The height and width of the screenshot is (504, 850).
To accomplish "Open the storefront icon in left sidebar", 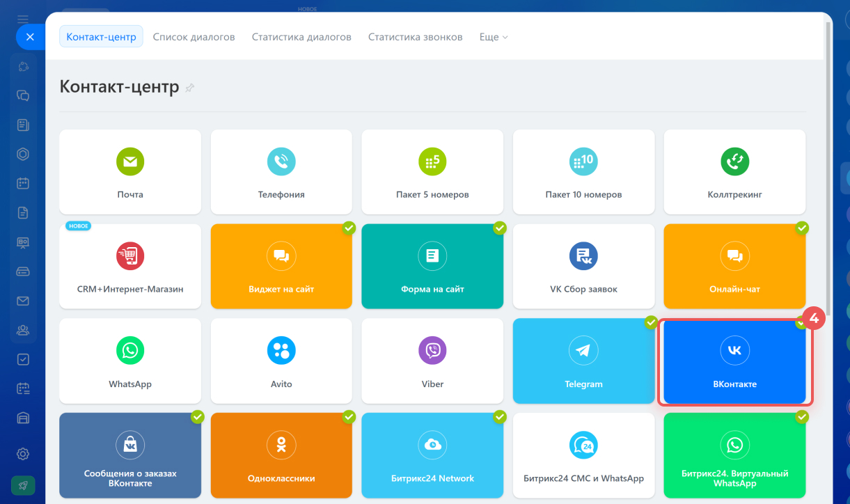I will (x=23, y=418).
